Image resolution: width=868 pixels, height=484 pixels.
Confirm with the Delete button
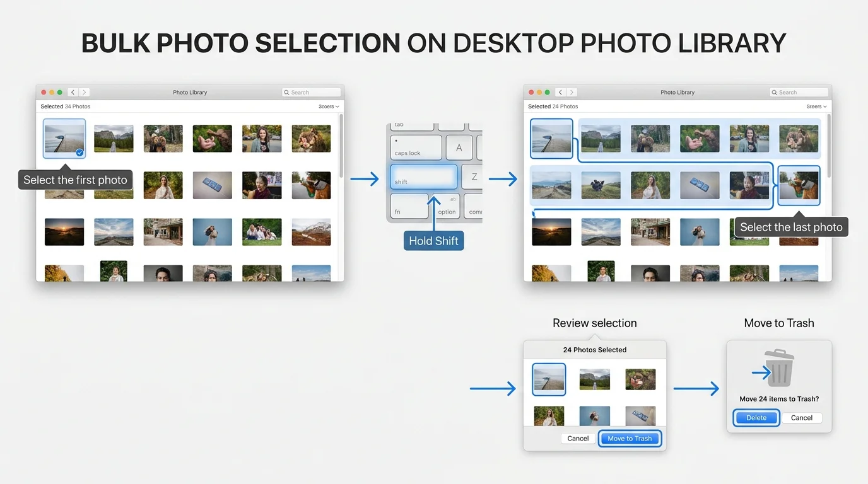click(x=756, y=418)
